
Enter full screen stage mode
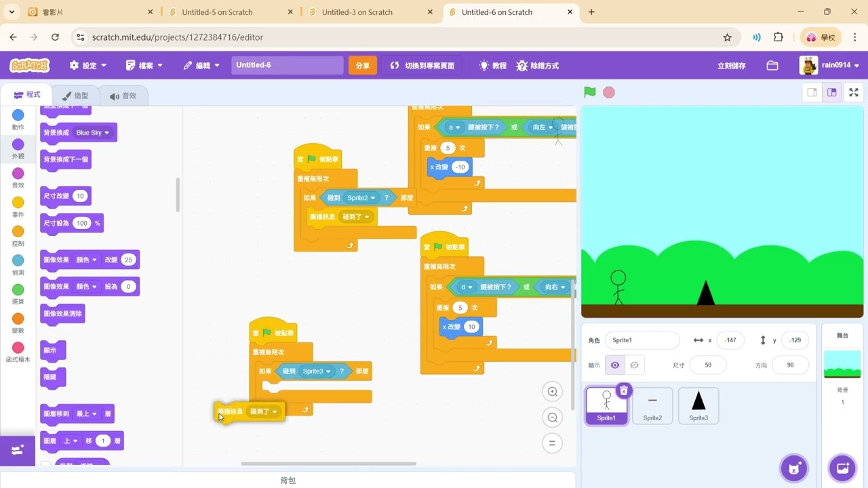854,93
